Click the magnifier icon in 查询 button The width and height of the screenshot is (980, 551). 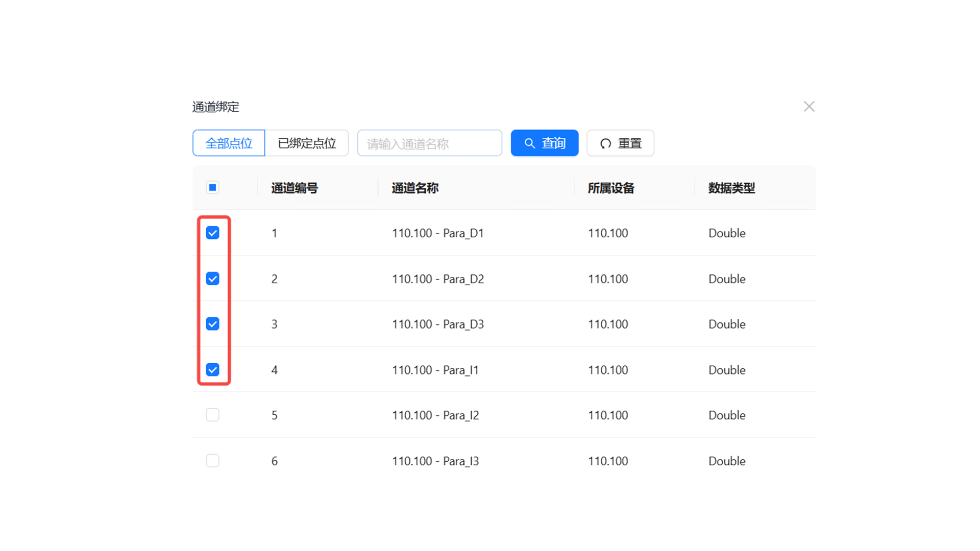tap(530, 144)
